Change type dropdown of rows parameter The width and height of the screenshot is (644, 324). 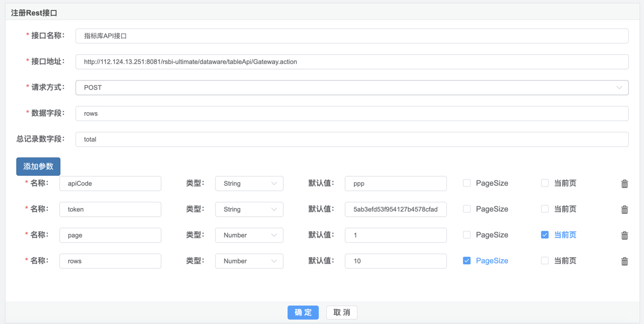[249, 261]
